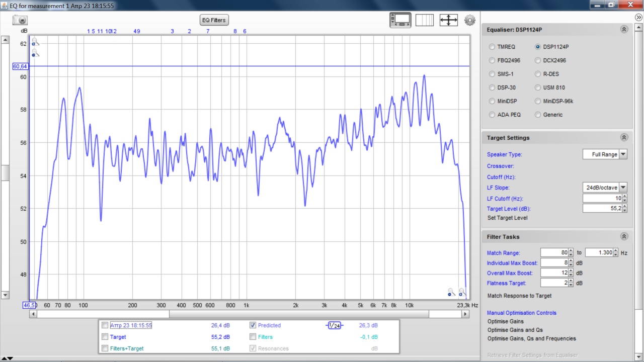Open the gear graph controls icon
The width and height of the screenshot is (644, 362).
click(x=470, y=20)
